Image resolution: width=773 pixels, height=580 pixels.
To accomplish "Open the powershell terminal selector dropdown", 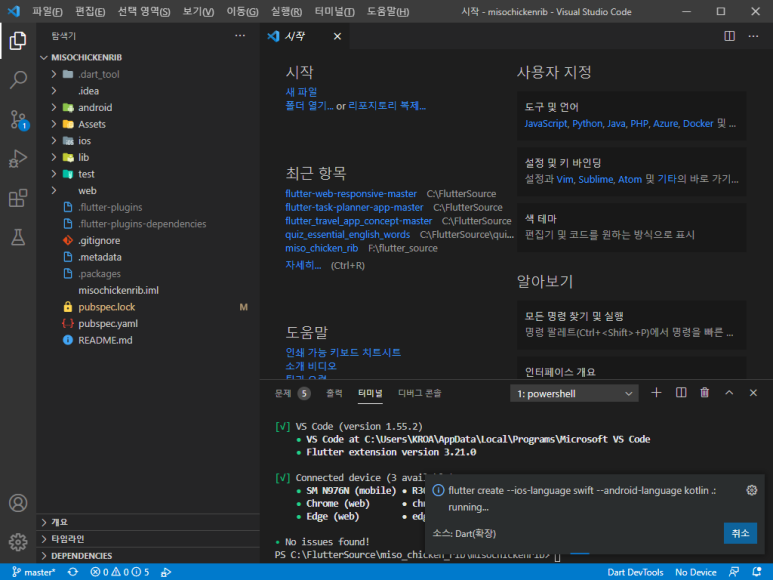I will 574,393.
